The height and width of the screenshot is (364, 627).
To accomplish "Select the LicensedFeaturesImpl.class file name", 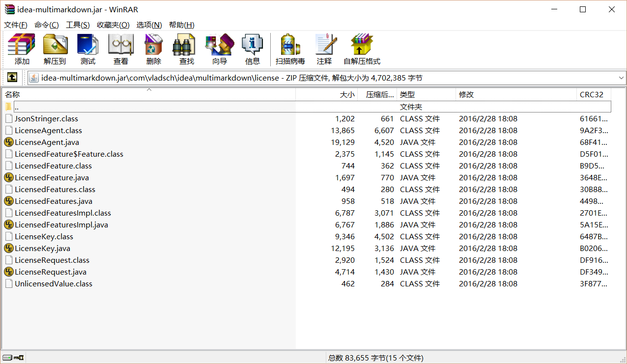I will pyautogui.click(x=63, y=213).
